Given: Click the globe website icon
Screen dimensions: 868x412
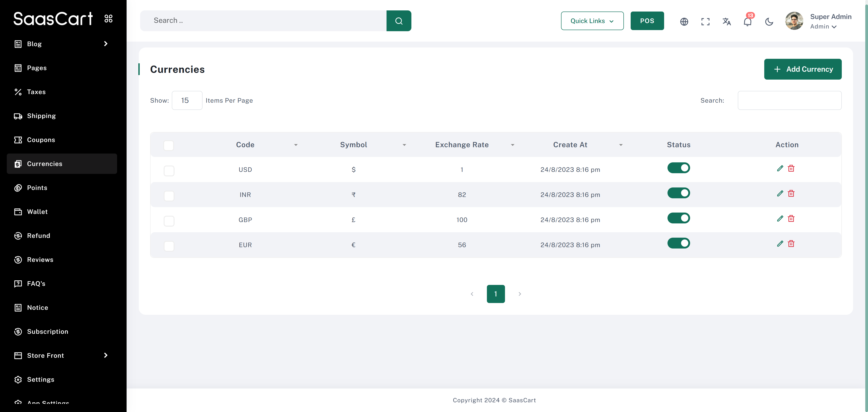Looking at the screenshot, I should [684, 21].
